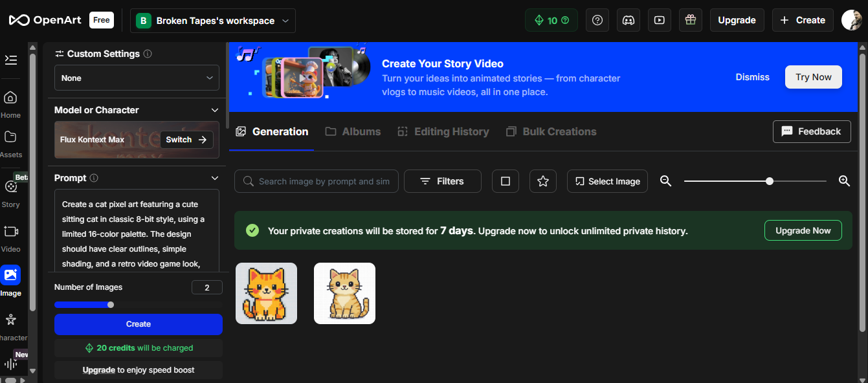Open the video tutorials icon
868x383 pixels.
click(660, 20)
